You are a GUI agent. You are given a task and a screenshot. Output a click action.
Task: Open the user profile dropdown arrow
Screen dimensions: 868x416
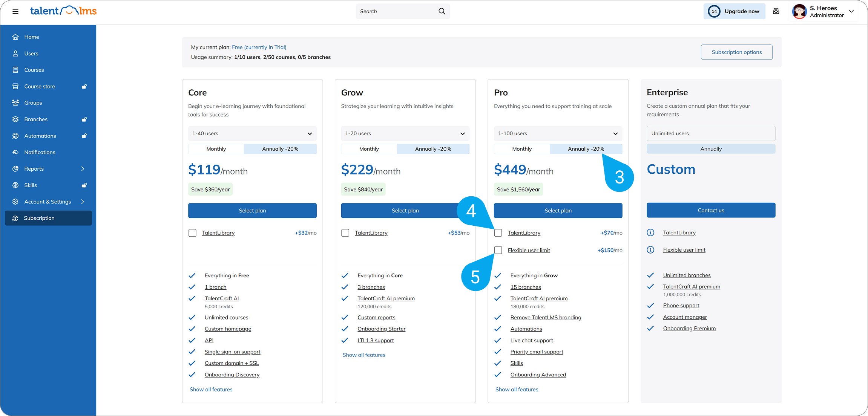851,11
